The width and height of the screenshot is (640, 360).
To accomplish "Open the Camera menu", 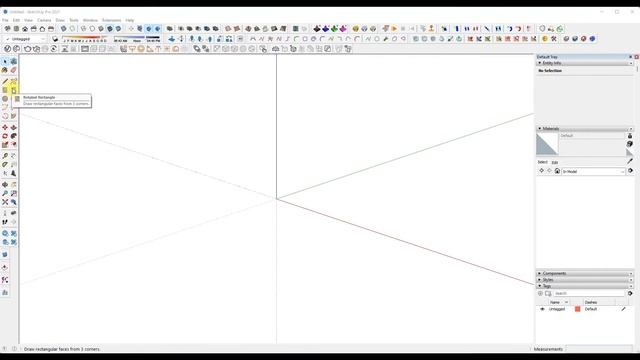I will [x=44, y=20].
